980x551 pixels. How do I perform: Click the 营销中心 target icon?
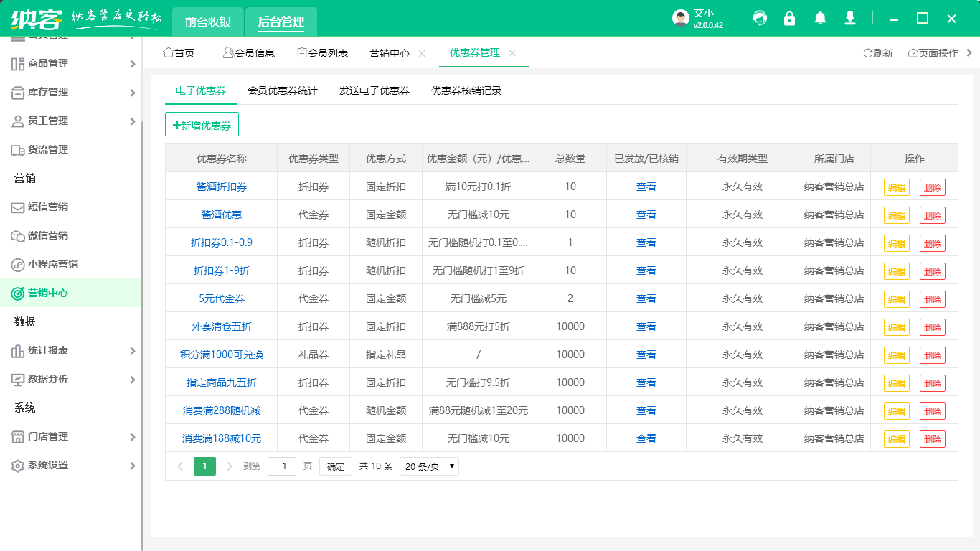(16, 293)
